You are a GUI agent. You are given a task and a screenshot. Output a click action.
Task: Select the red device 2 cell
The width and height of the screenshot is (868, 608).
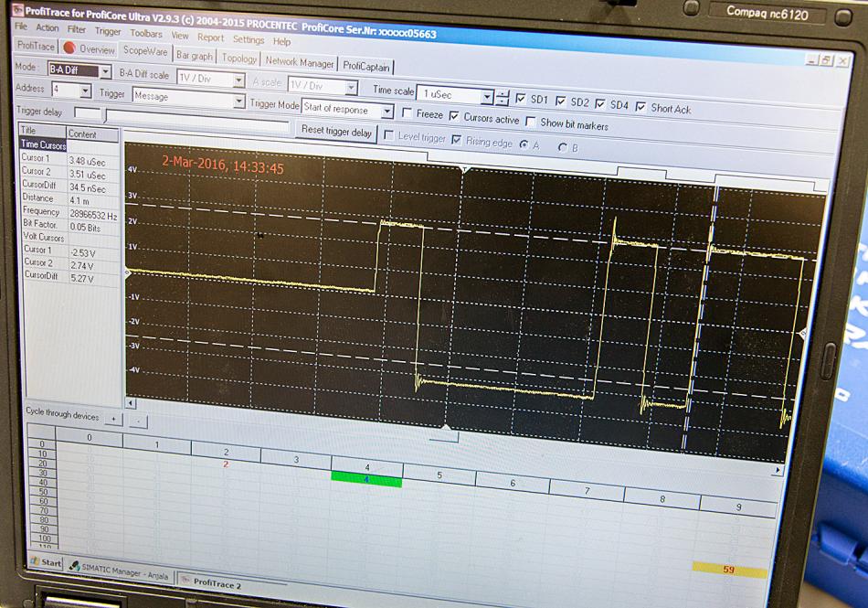[226, 464]
